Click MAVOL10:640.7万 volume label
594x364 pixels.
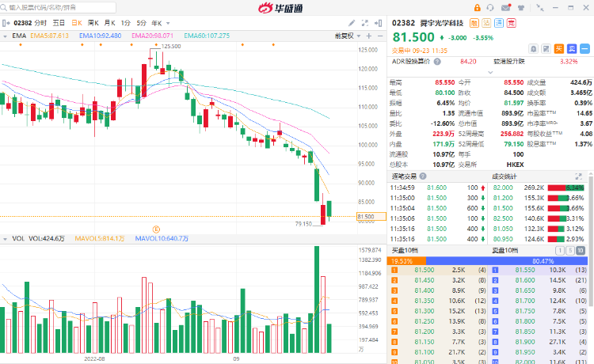[162, 239]
